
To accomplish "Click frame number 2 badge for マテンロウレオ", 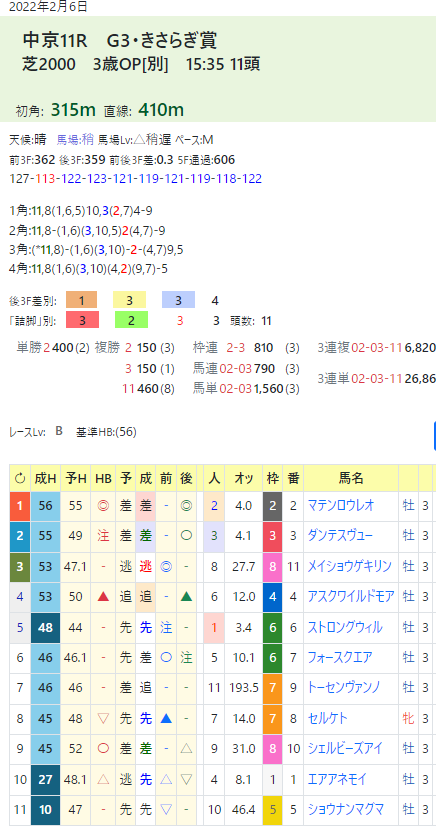I will pyautogui.click(x=273, y=506).
